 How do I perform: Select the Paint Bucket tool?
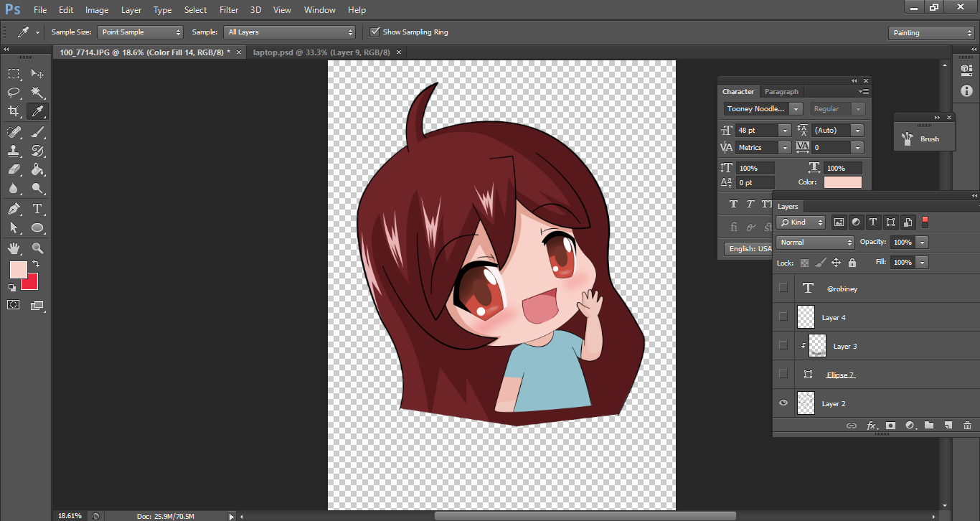click(x=37, y=170)
